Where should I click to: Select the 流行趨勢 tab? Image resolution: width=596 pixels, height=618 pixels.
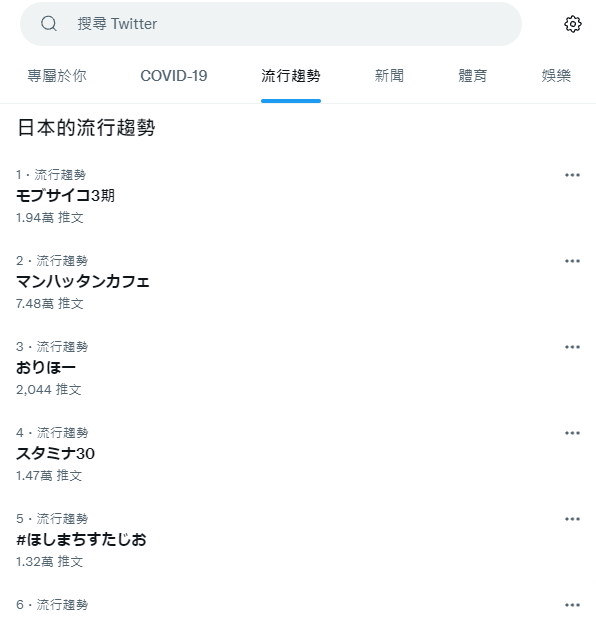(x=291, y=76)
